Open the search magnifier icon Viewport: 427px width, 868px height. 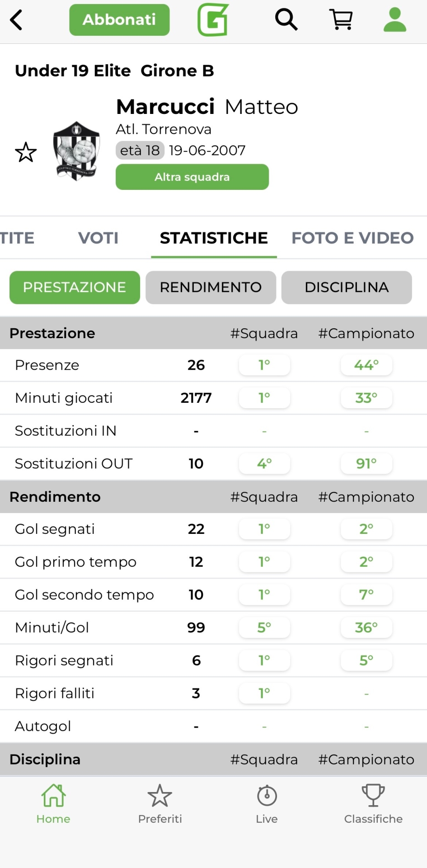286,20
